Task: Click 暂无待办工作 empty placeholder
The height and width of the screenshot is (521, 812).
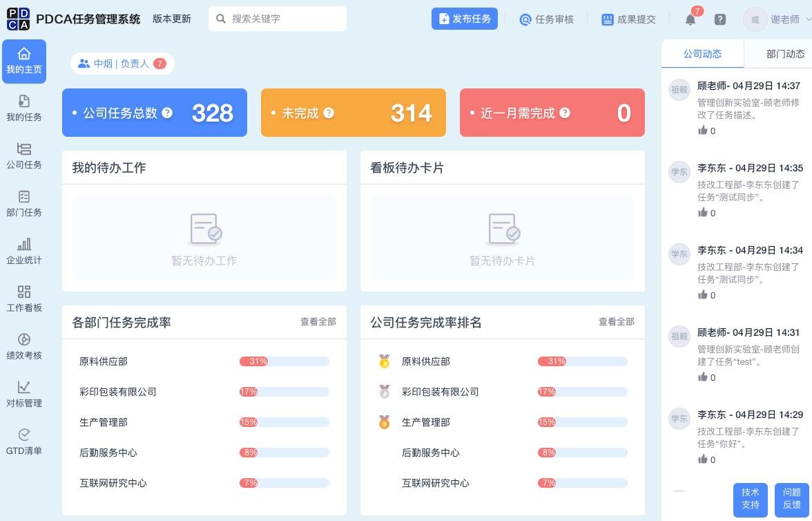Action: point(204,238)
